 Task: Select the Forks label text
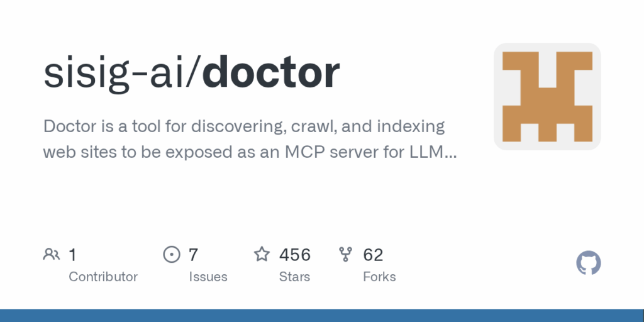coord(379,277)
